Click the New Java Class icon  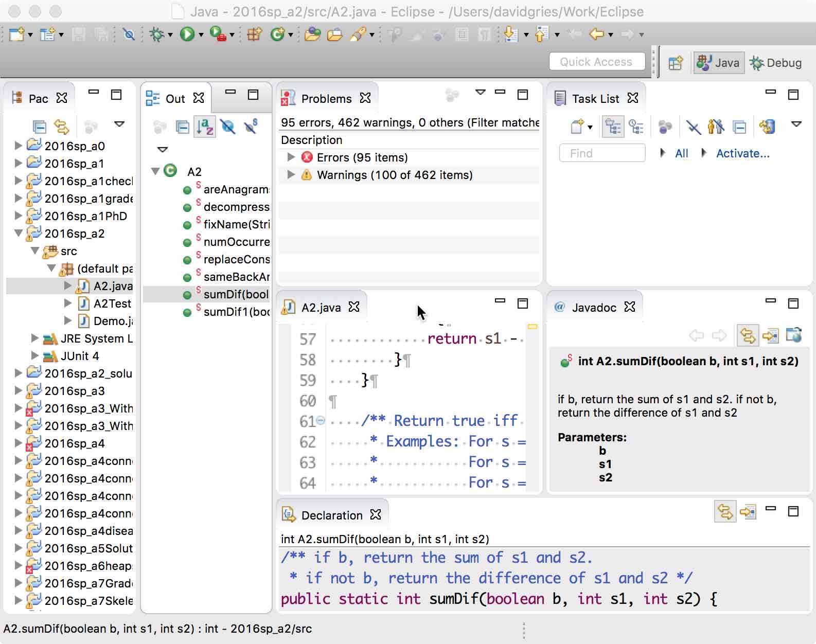pos(278,34)
